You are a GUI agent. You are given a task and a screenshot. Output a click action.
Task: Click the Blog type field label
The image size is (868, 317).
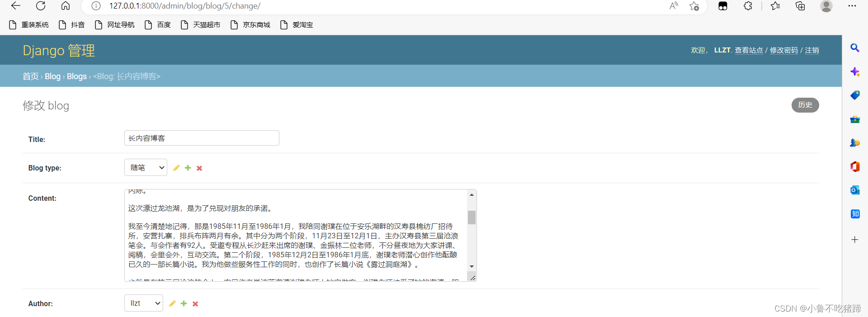(45, 168)
